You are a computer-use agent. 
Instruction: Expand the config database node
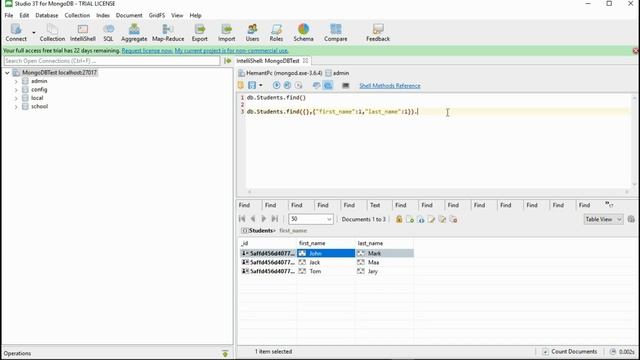coord(16,90)
